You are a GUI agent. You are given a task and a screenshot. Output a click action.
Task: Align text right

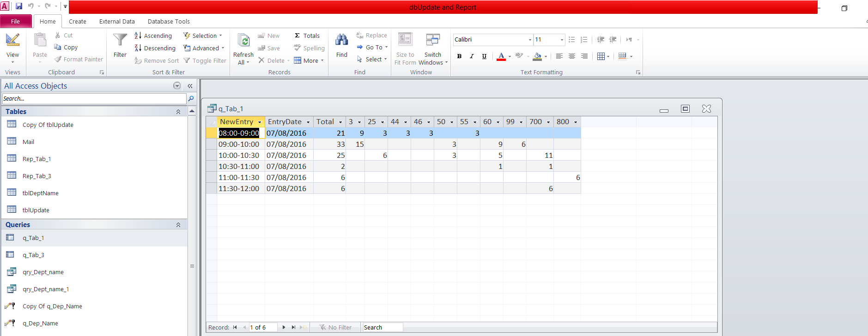(x=584, y=56)
